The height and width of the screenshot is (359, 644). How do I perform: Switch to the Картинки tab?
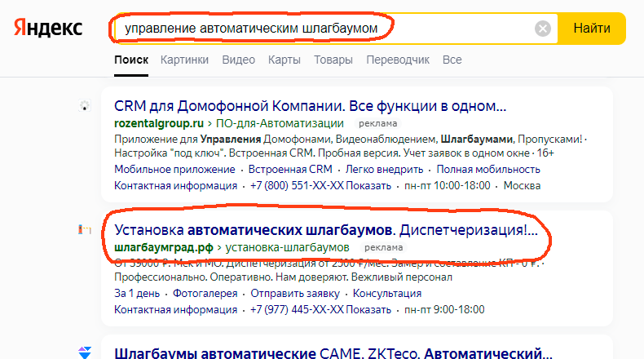184,60
